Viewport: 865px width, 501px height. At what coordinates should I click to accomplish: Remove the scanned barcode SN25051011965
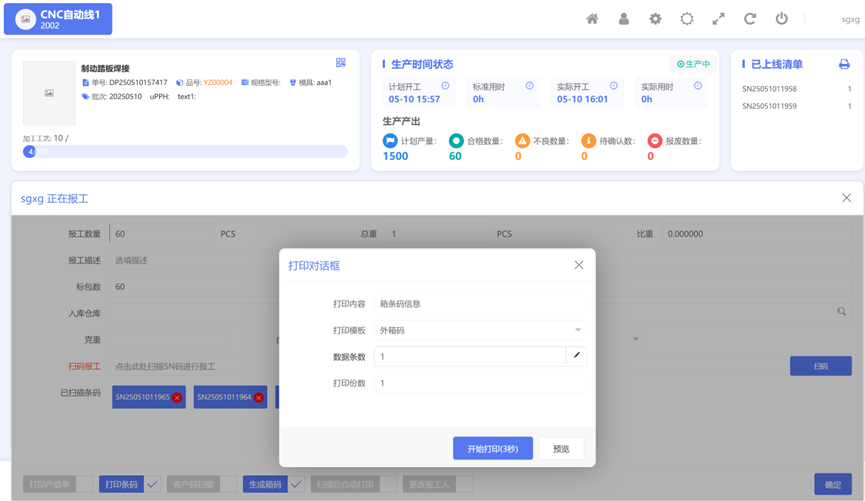pos(177,398)
